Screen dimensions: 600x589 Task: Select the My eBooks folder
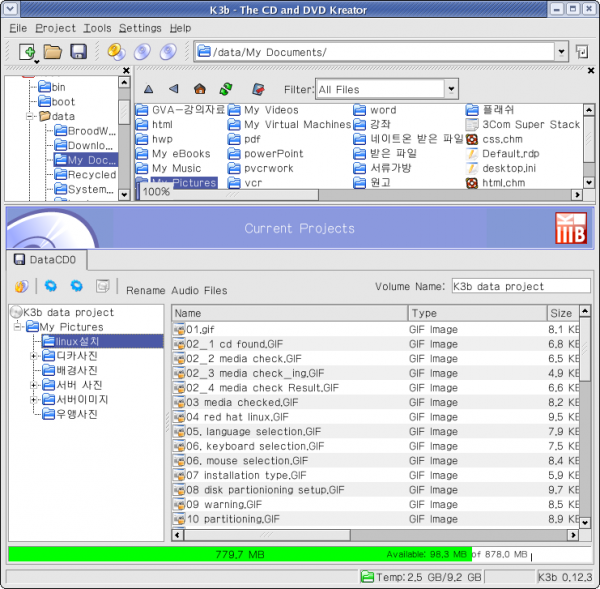(173, 154)
